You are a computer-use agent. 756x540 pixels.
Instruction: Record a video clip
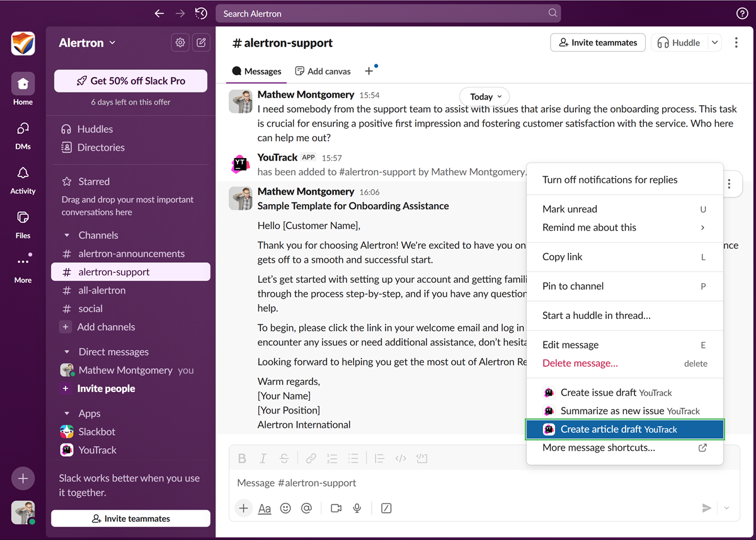336,508
